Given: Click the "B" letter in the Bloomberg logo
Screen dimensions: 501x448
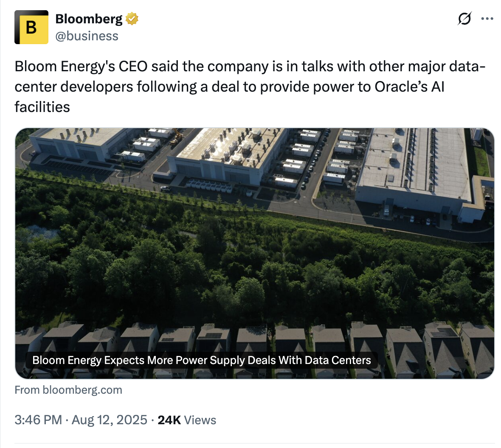Looking at the screenshot, I should click(x=31, y=28).
